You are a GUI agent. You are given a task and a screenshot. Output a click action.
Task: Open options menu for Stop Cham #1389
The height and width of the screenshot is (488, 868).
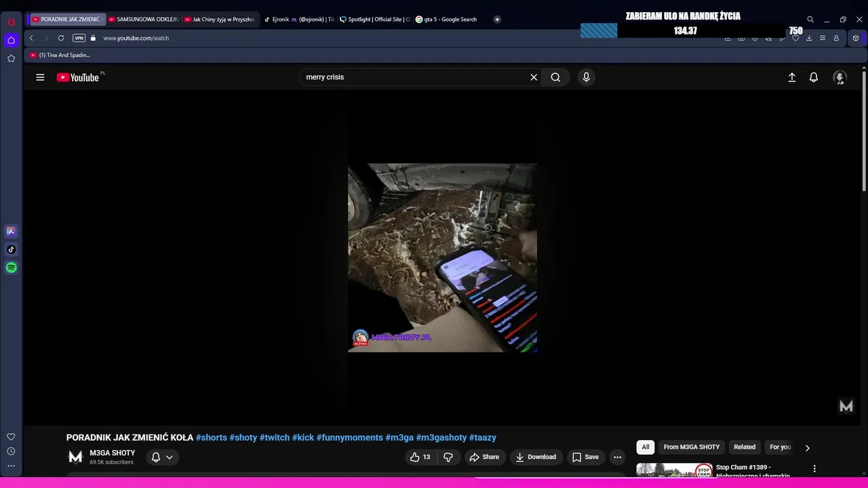click(x=814, y=468)
